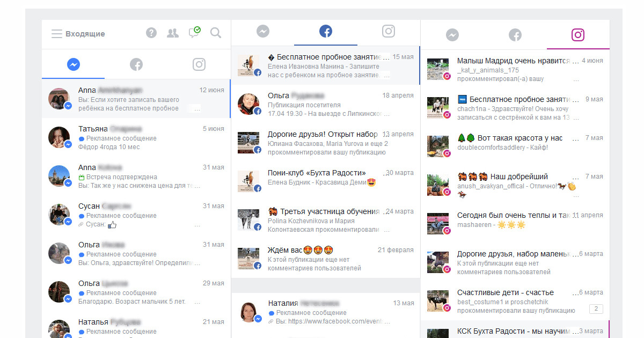Open the people contacts icon
The height and width of the screenshot is (338, 644).
[x=173, y=33]
